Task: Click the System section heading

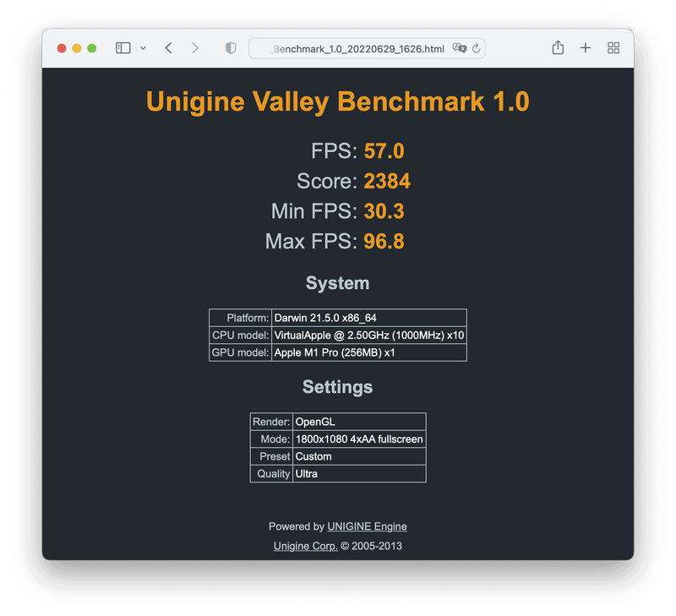Action: [x=337, y=283]
